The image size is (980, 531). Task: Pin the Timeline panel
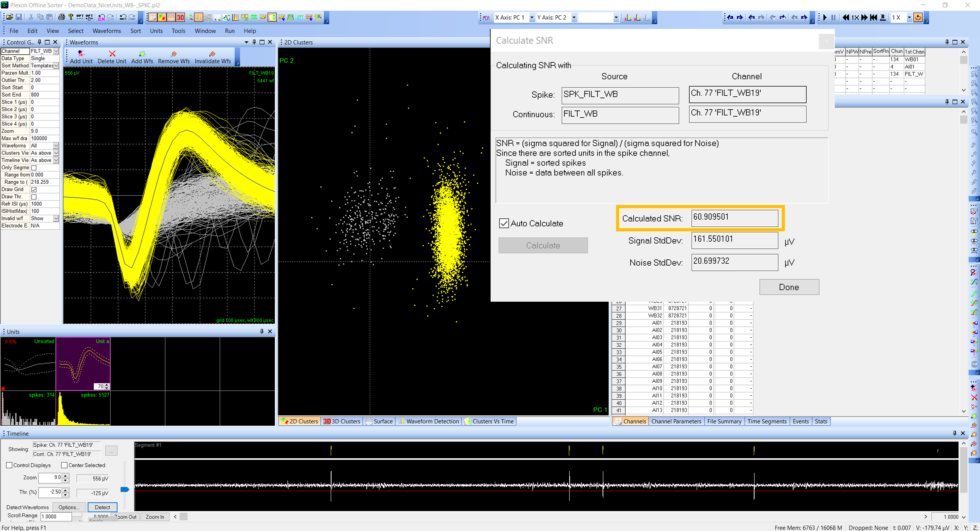pyautogui.click(x=955, y=433)
